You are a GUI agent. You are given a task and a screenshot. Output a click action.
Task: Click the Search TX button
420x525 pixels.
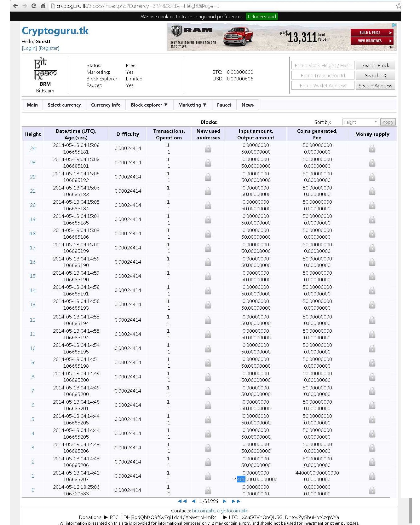[375, 75]
